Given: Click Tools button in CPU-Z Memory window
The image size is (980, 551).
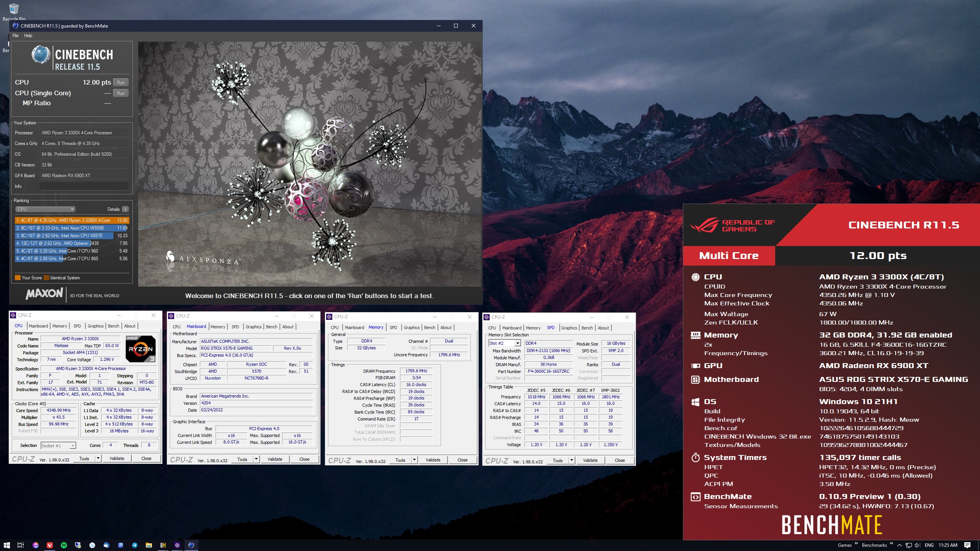Looking at the screenshot, I should pyautogui.click(x=400, y=460).
